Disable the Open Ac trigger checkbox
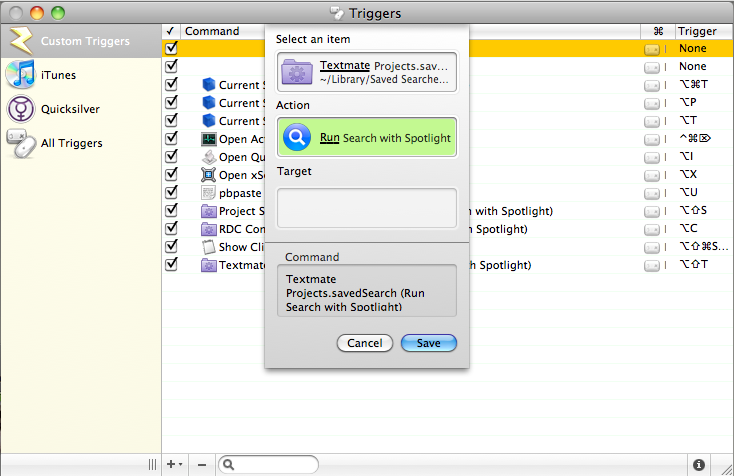The width and height of the screenshot is (734, 476). [171, 138]
